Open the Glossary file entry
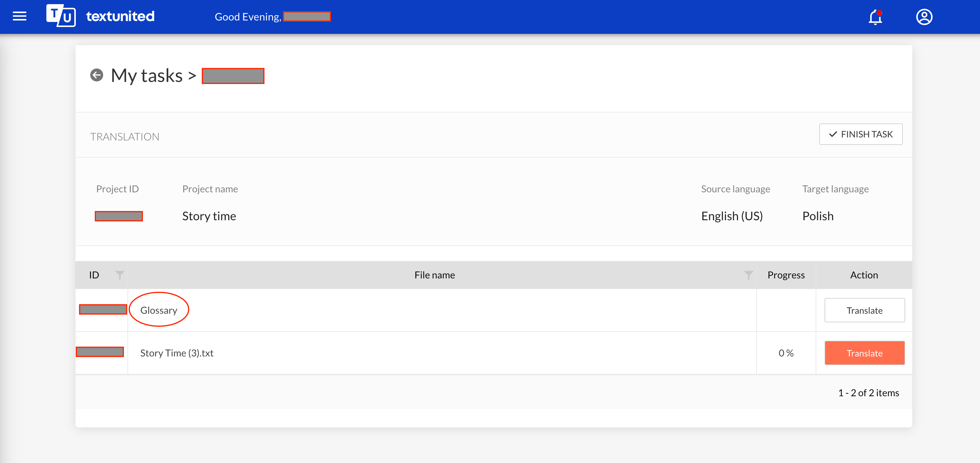Viewport: 980px width, 463px height. [158, 310]
